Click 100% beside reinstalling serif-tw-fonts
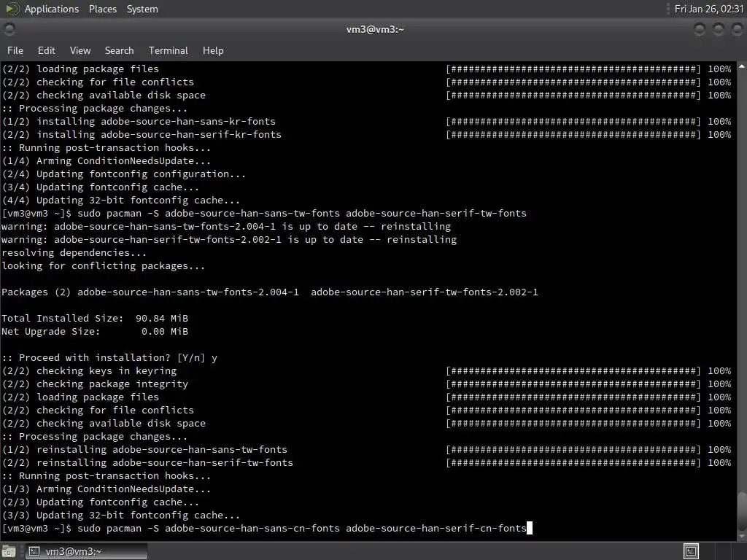Screen dimensions: 747x560 [x=719, y=463]
